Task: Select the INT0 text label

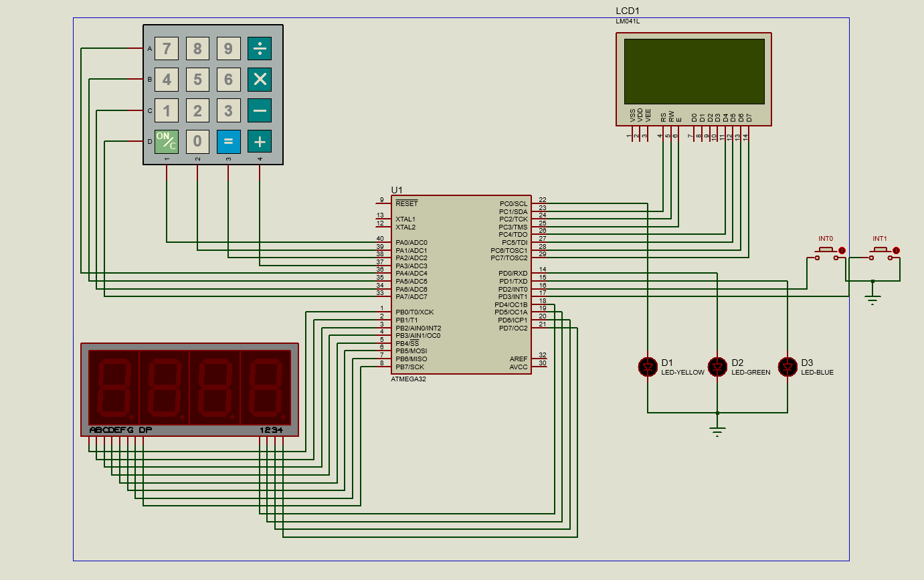Action: 826,239
